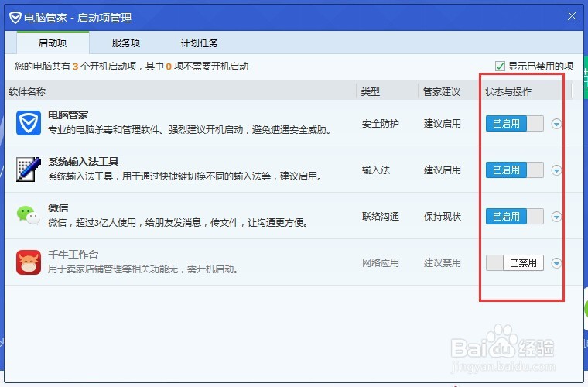Expand dropdown arrow for 微信 row
This screenshot has width=588, height=387.
click(x=556, y=217)
